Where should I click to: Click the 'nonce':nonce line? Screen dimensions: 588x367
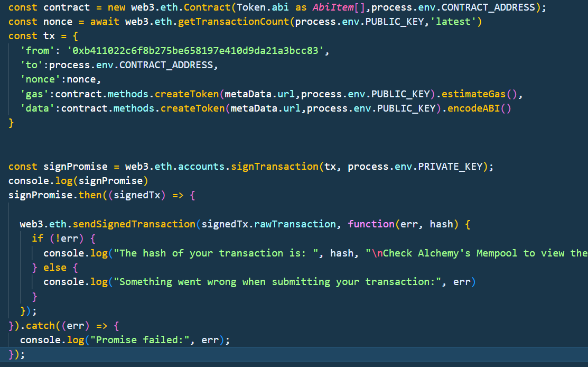61,79
